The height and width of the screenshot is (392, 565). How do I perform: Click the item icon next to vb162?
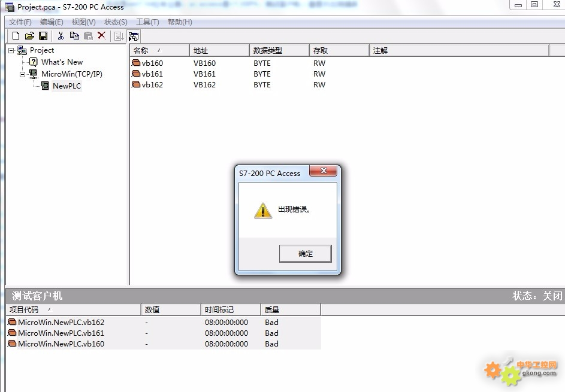tap(136, 84)
